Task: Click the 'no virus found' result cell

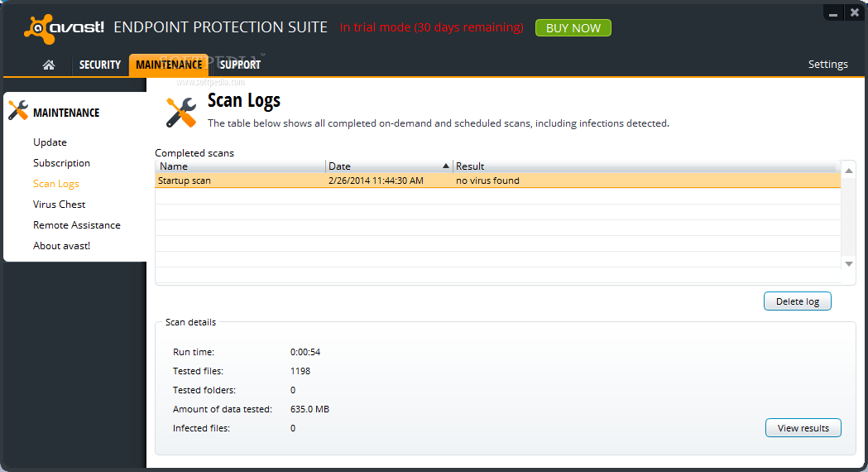Action: [x=487, y=181]
